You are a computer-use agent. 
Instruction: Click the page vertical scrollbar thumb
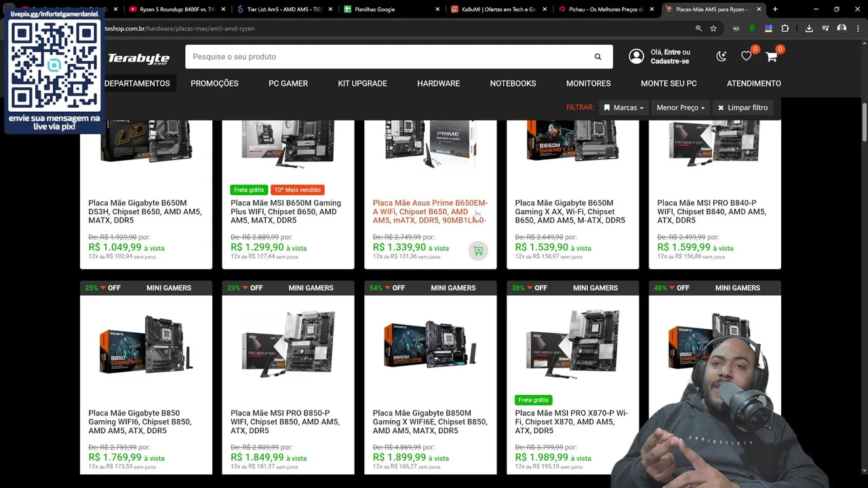tap(865, 121)
